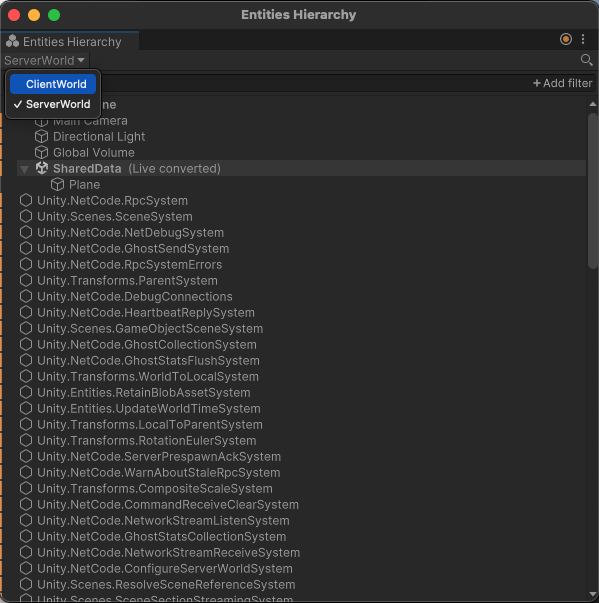This screenshot has height=603, width=599.
Task: Select the checked ServerWorld option
Action: 53,104
